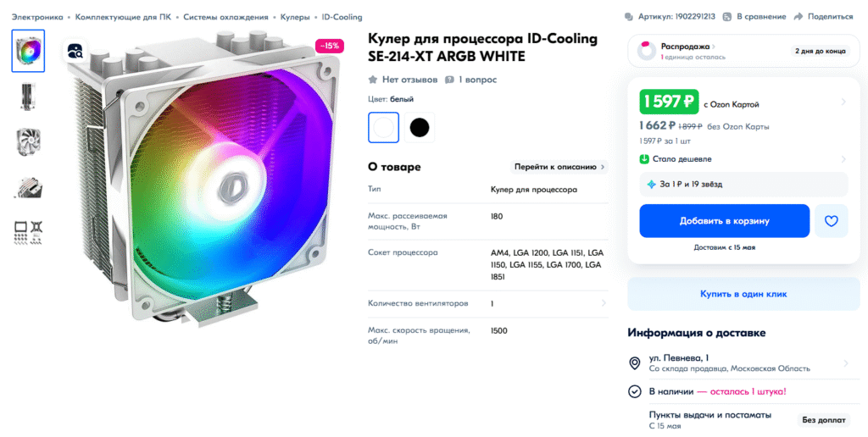
Task: Expand the ул. Певнева delivery address chevron
Action: coord(845,363)
